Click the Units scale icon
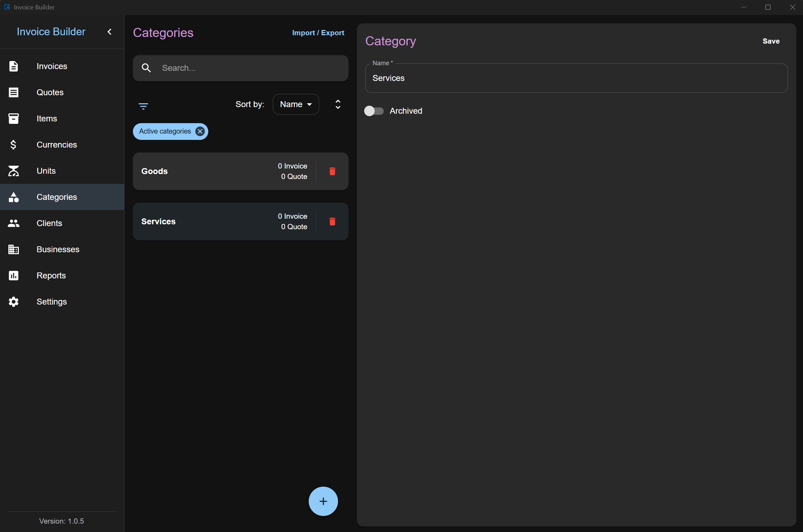This screenshot has width=803, height=532. pos(13,171)
